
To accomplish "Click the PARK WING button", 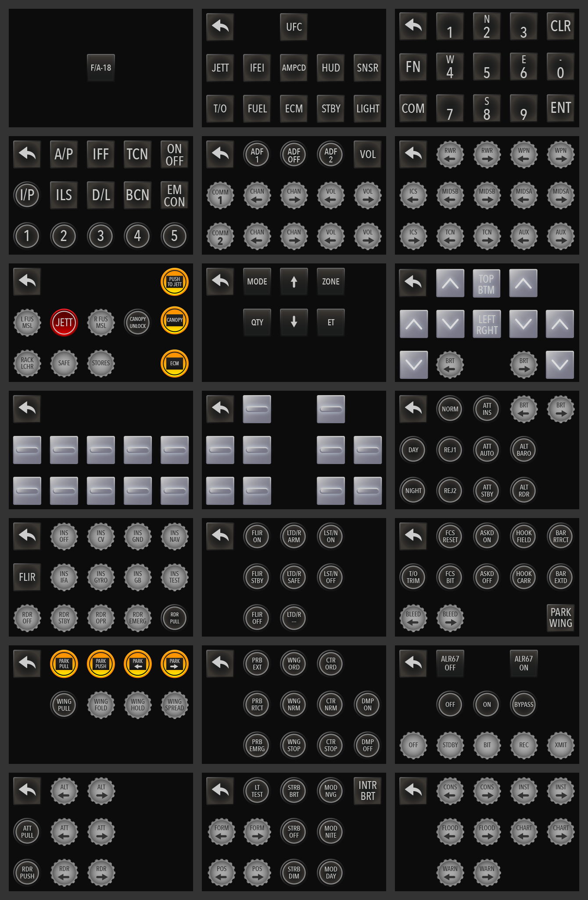I will [x=560, y=618].
